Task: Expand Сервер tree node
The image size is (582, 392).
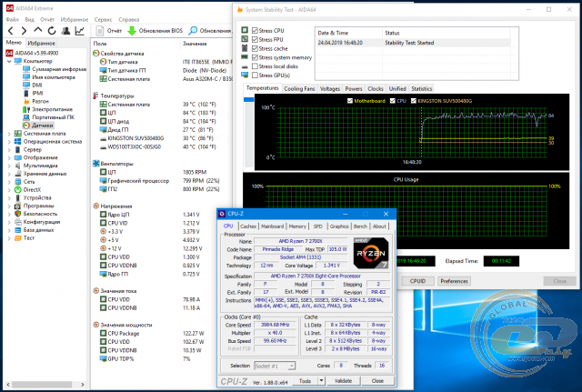Action: tap(9, 149)
